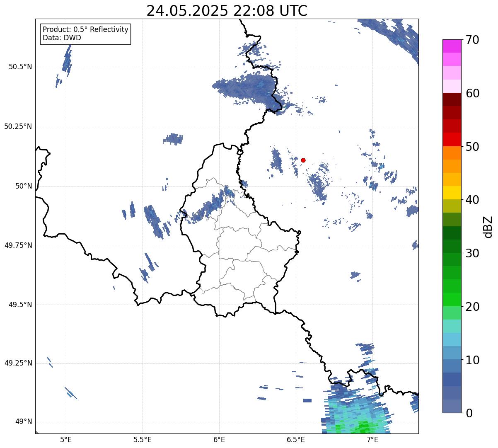Click the 5°E longitude label

pyautogui.click(x=66, y=439)
